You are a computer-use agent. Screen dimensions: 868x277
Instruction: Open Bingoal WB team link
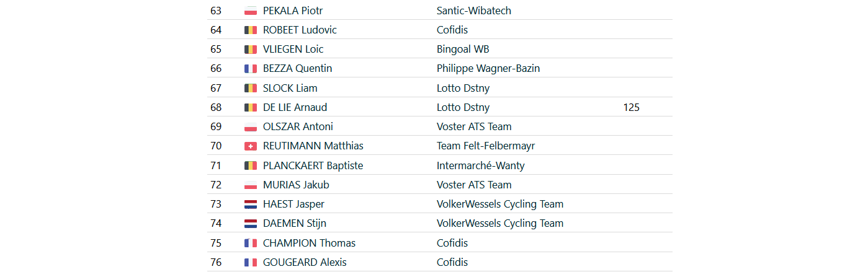click(x=463, y=49)
